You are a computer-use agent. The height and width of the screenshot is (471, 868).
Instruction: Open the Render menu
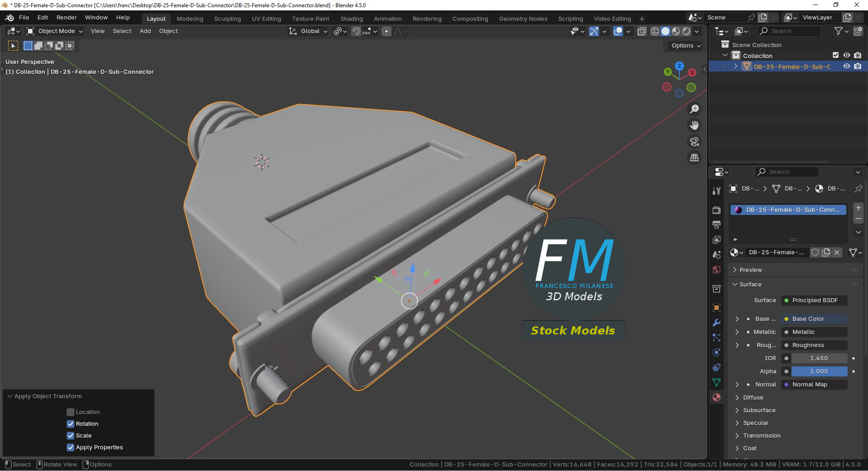(66, 18)
